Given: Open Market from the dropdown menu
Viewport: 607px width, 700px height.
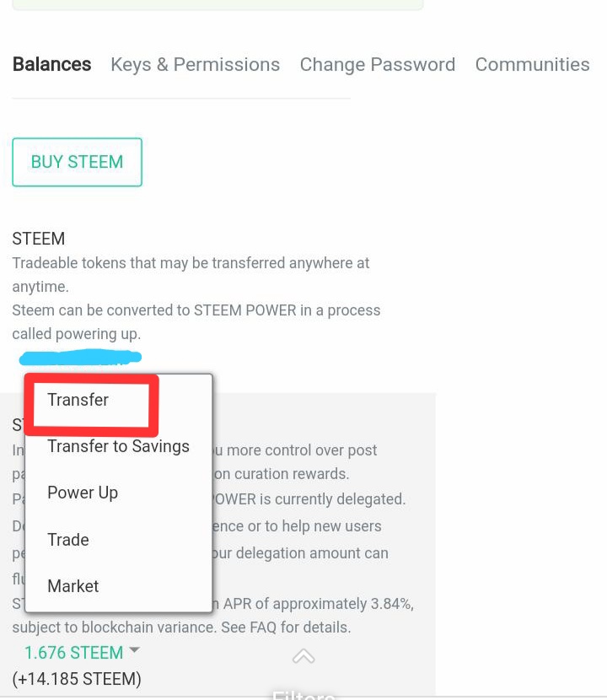Looking at the screenshot, I should 73,586.
